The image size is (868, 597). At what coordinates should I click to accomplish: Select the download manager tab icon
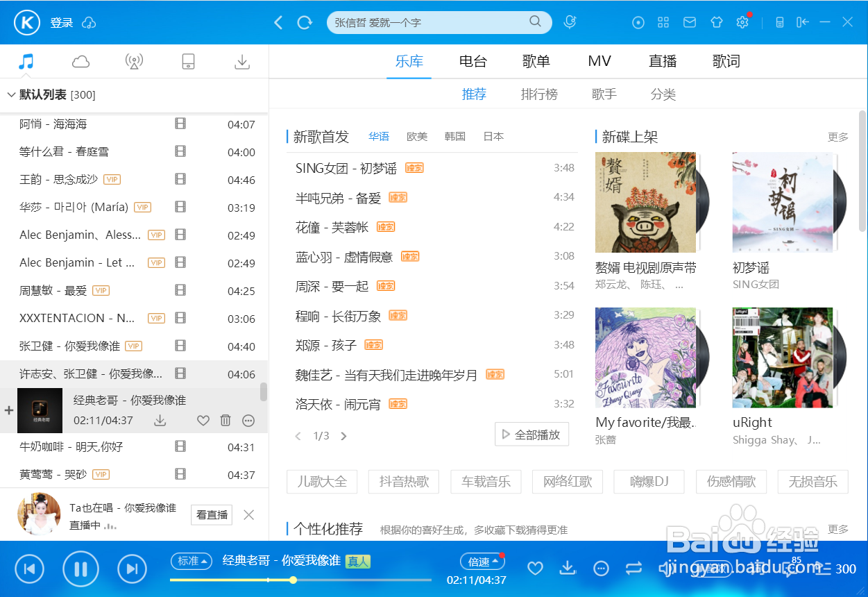click(x=241, y=62)
